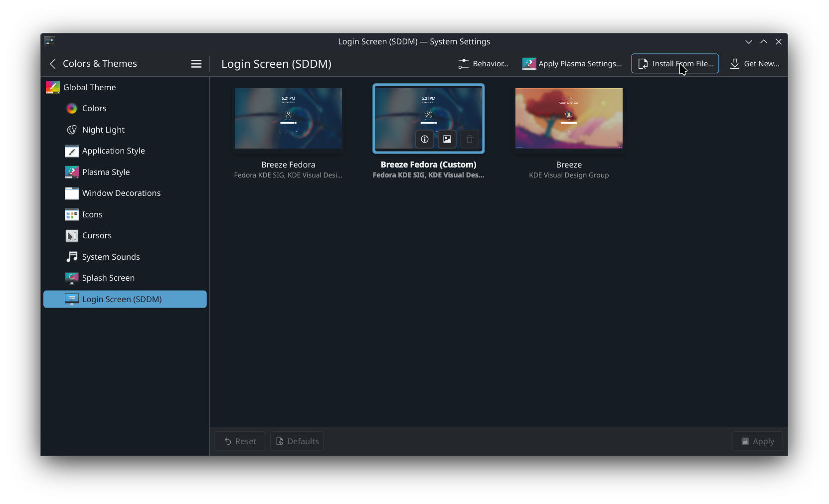This screenshot has height=504, width=829.
Task: Go to Application Style settings
Action: (125, 151)
